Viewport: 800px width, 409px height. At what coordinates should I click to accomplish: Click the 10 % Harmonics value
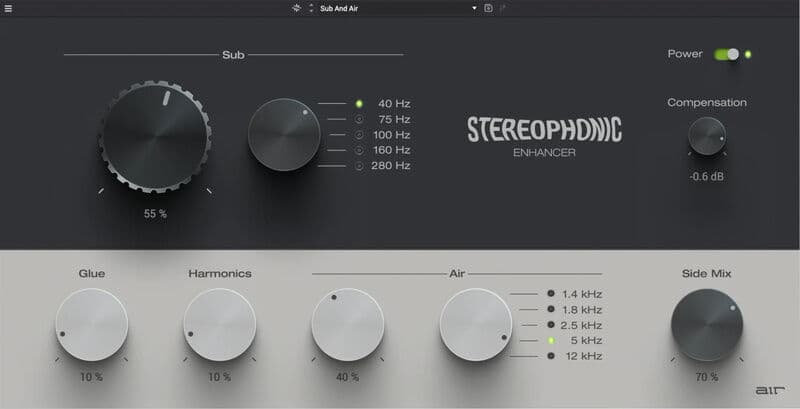pos(219,377)
